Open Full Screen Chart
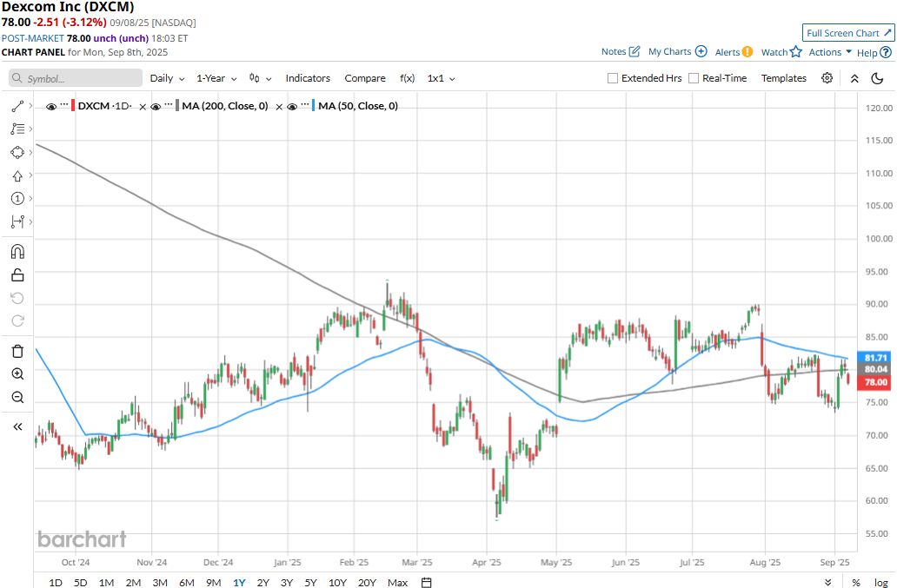The width and height of the screenshot is (897, 588). pos(847,33)
